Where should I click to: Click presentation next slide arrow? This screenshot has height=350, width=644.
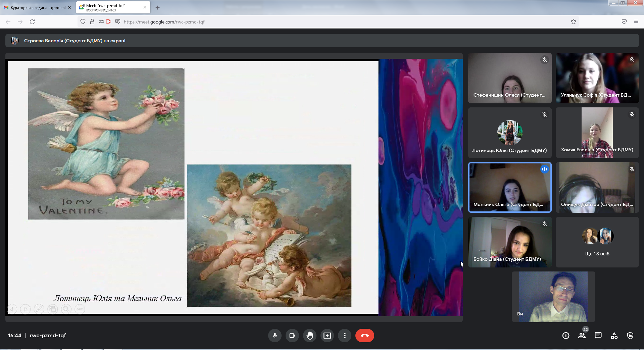click(25, 309)
